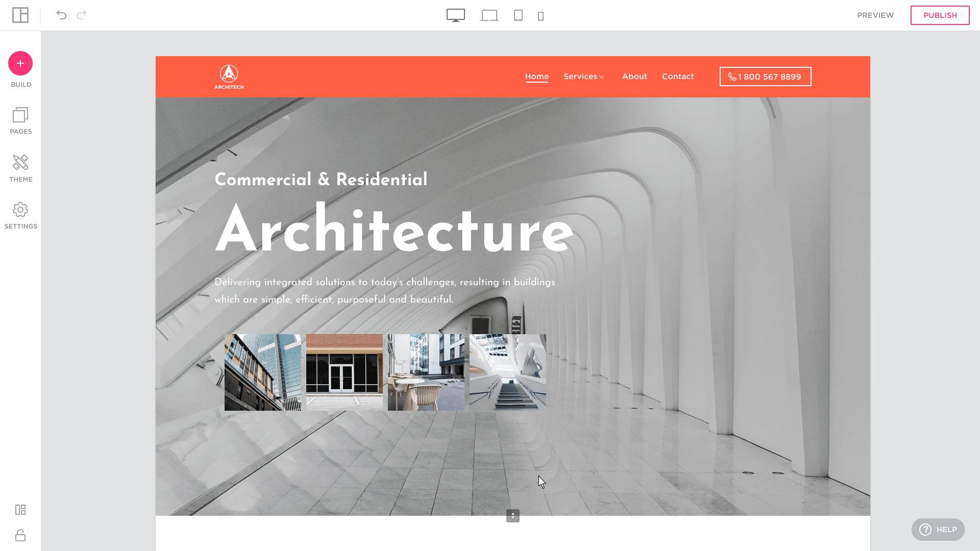Redo the last action
Screen dimensions: 980x551
pyautogui.click(x=82, y=15)
